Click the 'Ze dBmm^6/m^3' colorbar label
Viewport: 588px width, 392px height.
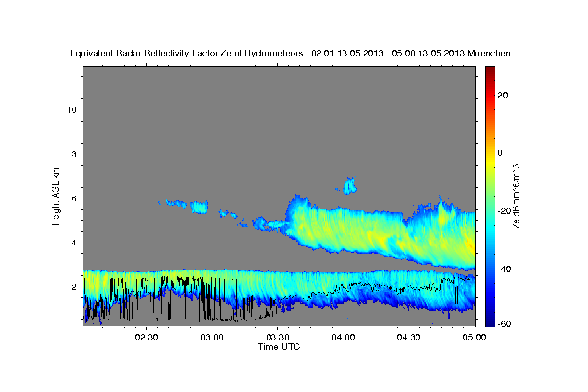(x=516, y=196)
